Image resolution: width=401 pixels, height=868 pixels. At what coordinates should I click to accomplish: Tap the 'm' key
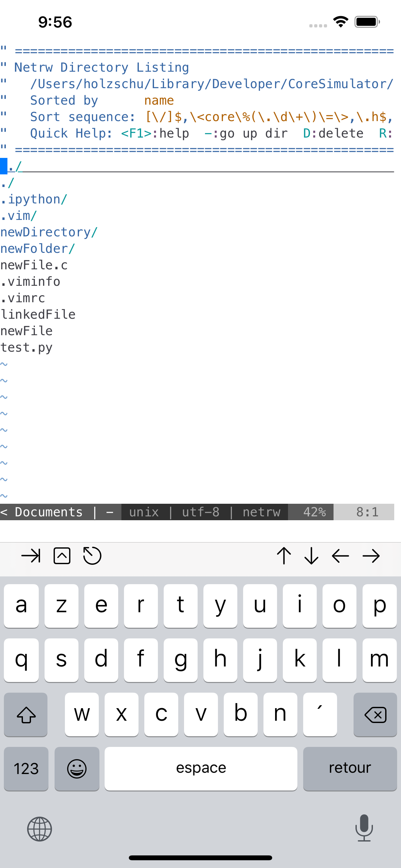coord(379,660)
